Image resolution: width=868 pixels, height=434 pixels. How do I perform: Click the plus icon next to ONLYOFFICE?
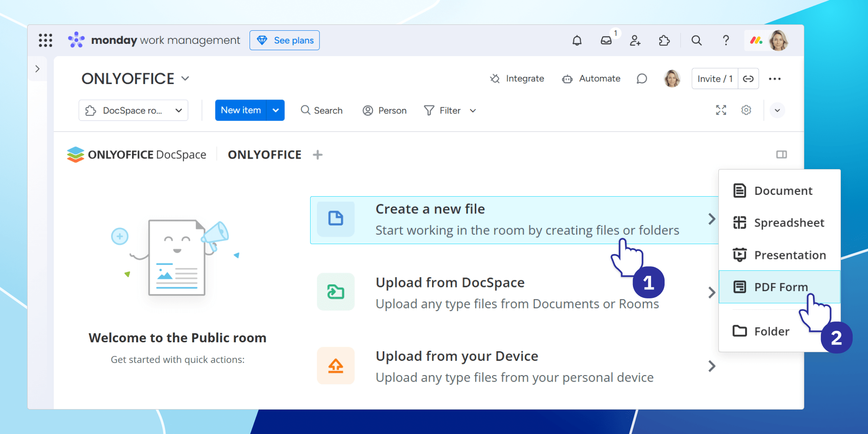(x=318, y=155)
